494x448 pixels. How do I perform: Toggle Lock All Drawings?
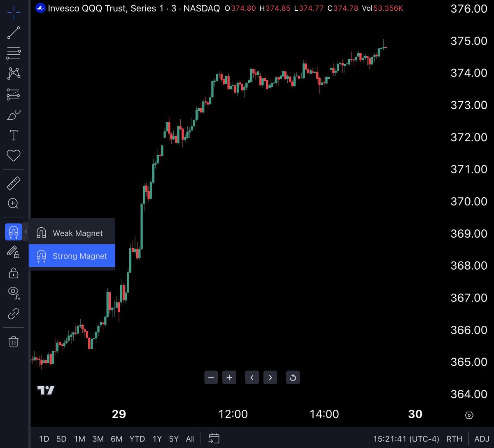coord(14,273)
